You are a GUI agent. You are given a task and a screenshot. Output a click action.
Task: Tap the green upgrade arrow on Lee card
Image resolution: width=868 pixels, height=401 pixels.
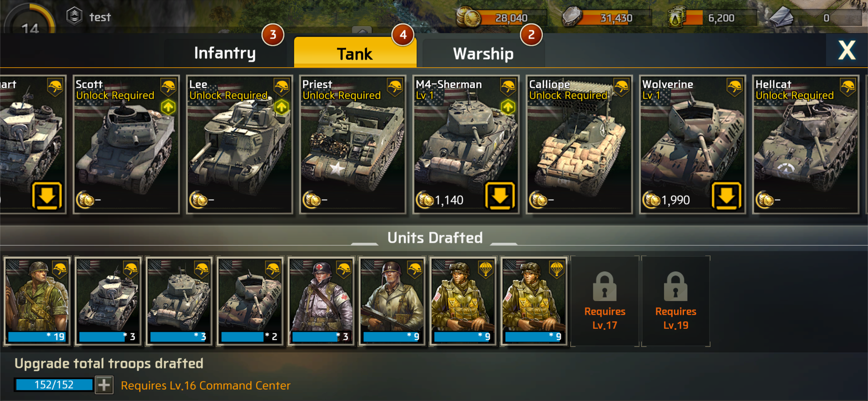click(x=281, y=108)
